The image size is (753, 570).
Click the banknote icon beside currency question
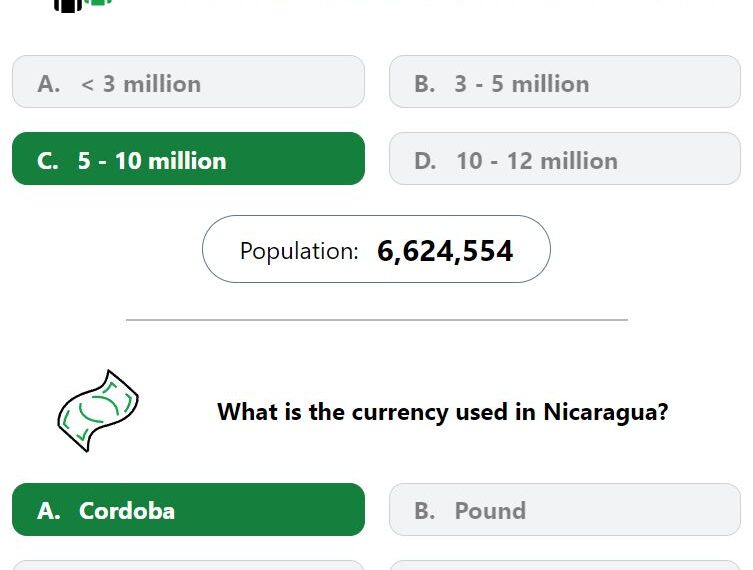97,411
